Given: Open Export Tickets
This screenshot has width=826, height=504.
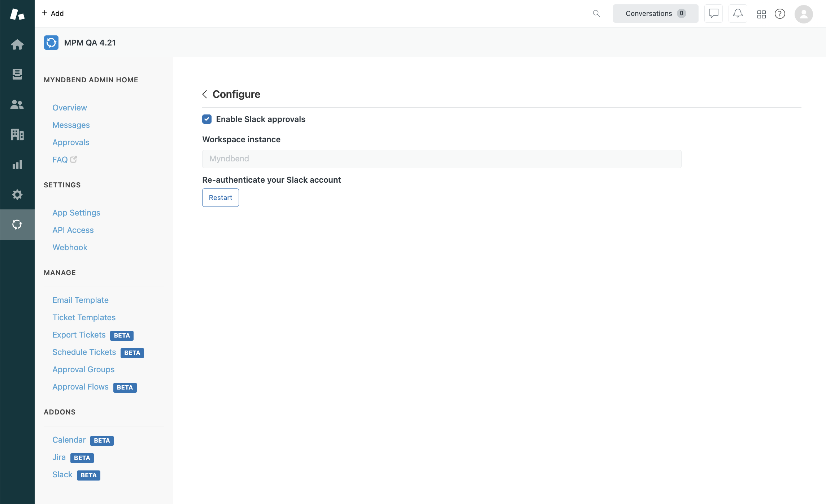Looking at the screenshot, I should pos(79,335).
